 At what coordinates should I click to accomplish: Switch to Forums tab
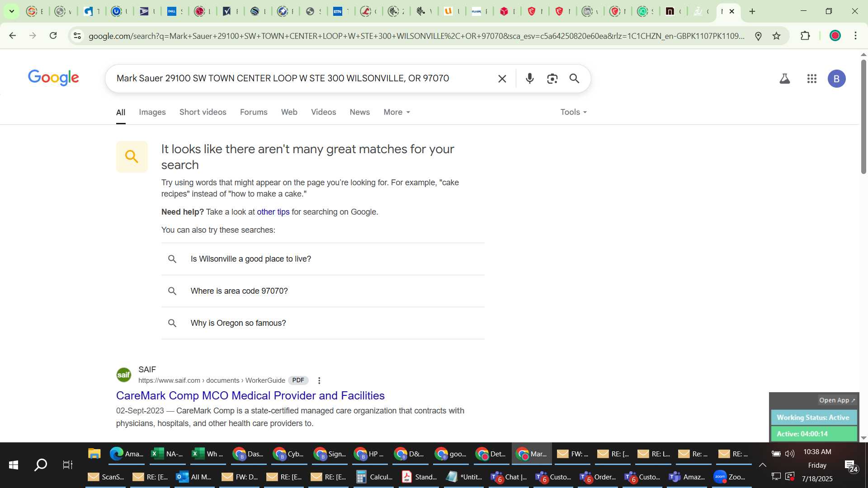click(x=254, y=112)
